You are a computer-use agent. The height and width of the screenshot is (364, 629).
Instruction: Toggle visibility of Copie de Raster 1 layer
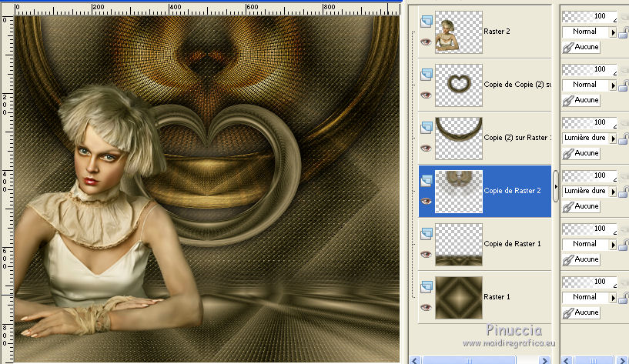(x=424, y=254)
